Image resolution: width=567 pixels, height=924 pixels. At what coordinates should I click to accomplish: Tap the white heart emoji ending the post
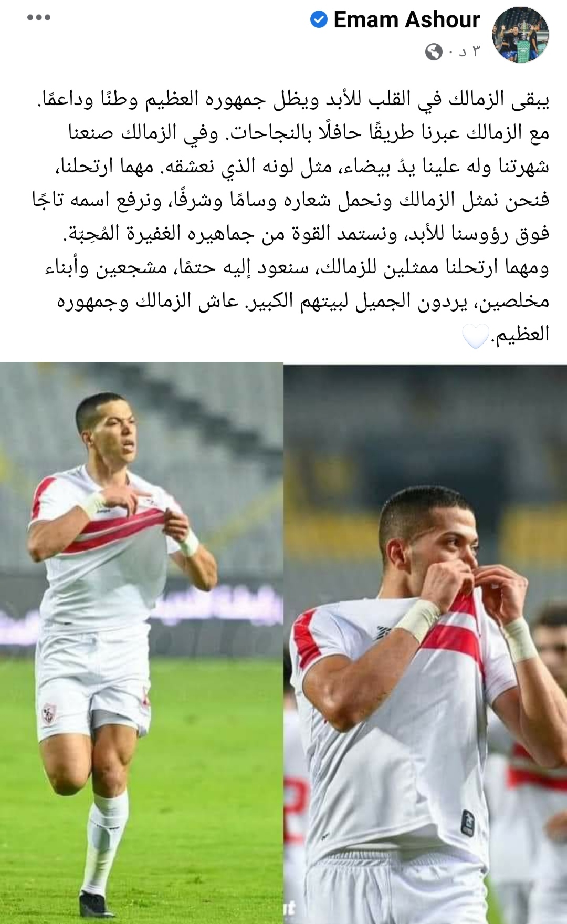coord(476,336)
